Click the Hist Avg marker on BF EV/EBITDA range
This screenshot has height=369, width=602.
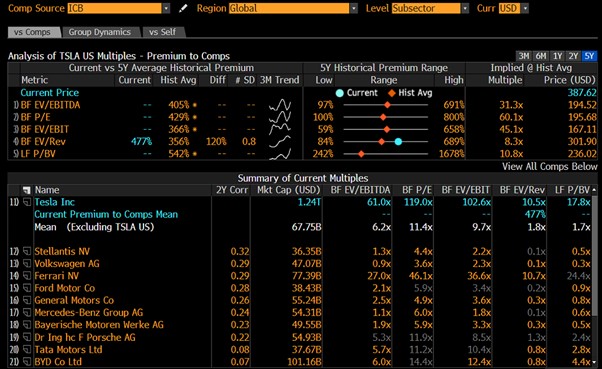(x=387, y=105)
